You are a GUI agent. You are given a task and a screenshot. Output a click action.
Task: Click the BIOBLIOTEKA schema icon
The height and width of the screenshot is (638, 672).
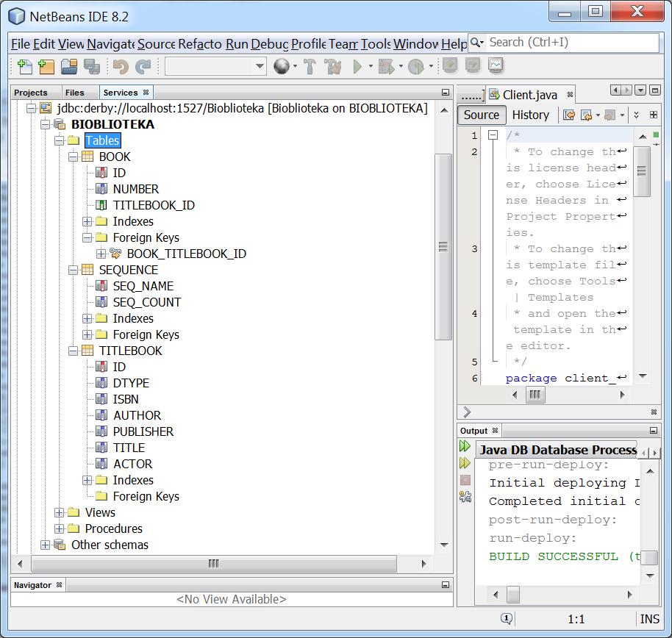click(x=60, y=124)
